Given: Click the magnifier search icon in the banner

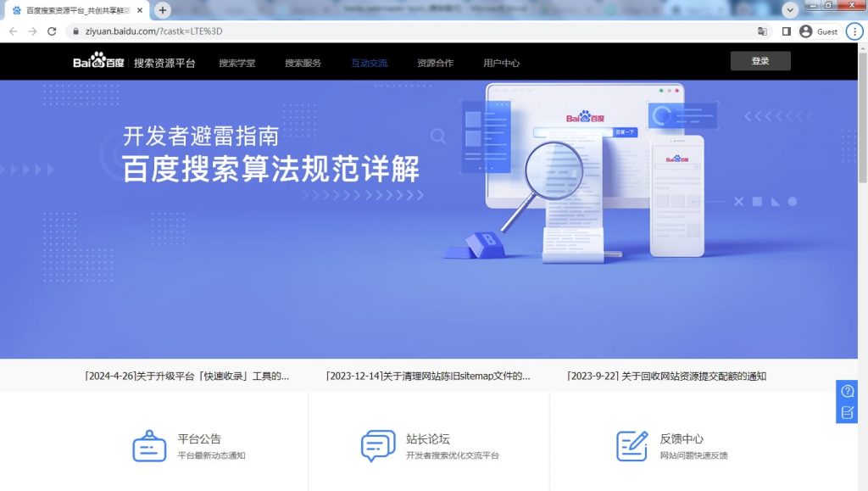Looking at the screenshot, I should click(x=438, y=136).
